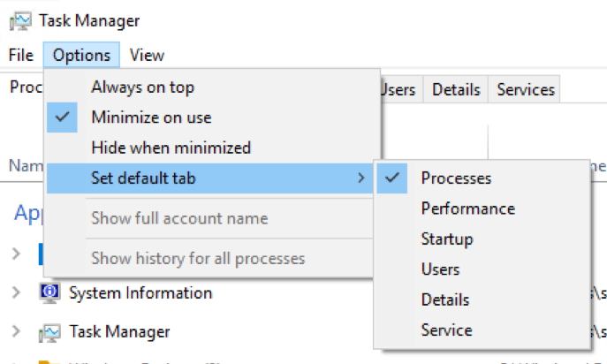Screen dimensions: 607x364
Task: Click the Task Manager title bar icon
Action: coord(20,19)
